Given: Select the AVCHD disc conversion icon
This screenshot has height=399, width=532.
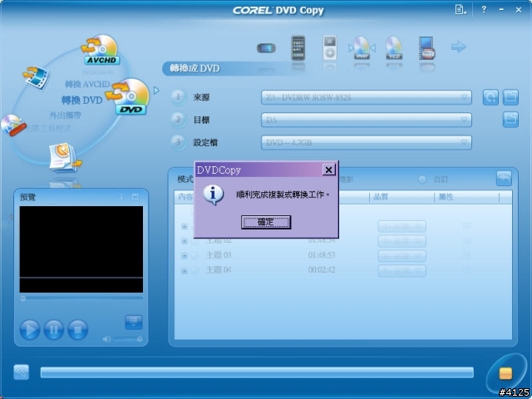Looking at the screenshot, I should [101, 50].
